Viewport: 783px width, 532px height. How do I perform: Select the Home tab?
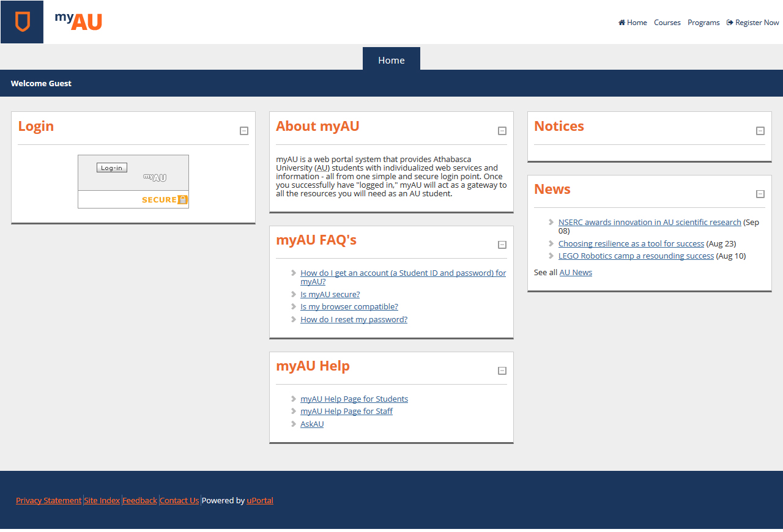pos(391,59)
